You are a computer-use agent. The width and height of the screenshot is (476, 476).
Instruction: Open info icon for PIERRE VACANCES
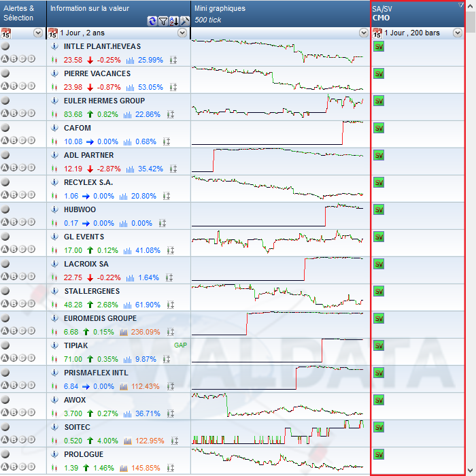pos(54,73)
